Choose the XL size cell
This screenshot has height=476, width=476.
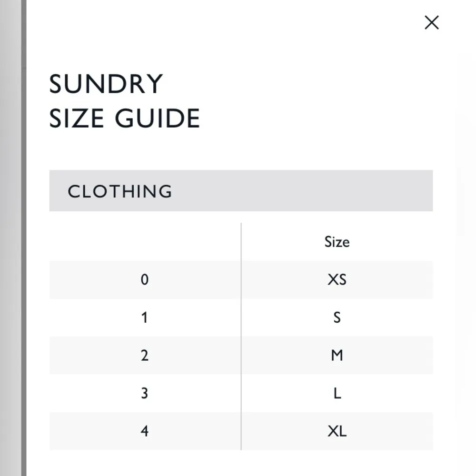pyautogui.click(x=337, y=431)
